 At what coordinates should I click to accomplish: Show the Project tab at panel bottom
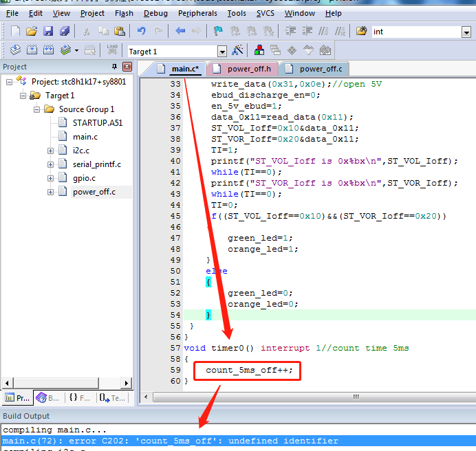coord(18,398)
